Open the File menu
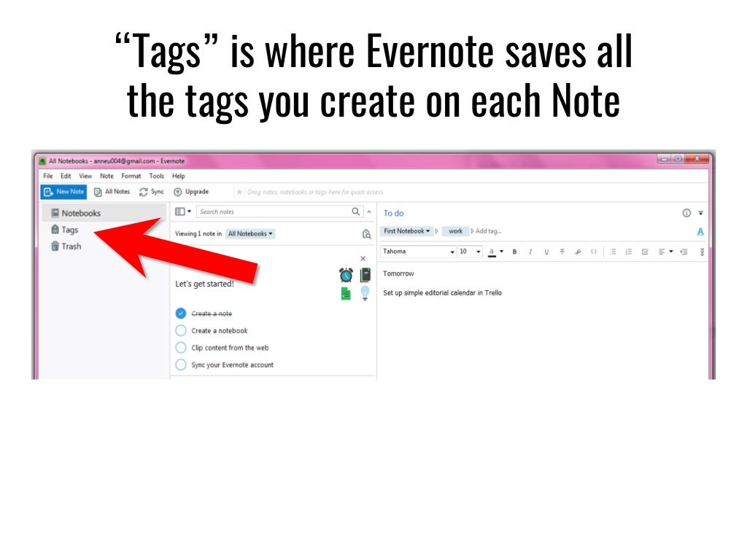The width and height of the screenshot is (747, 560). 48,176
